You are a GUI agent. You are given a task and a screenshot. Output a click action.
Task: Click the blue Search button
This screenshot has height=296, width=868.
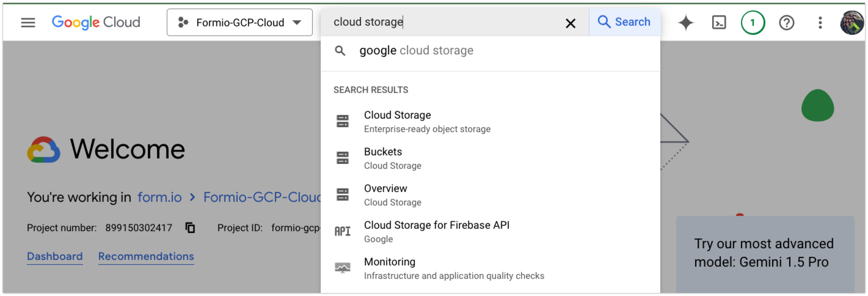624,22
